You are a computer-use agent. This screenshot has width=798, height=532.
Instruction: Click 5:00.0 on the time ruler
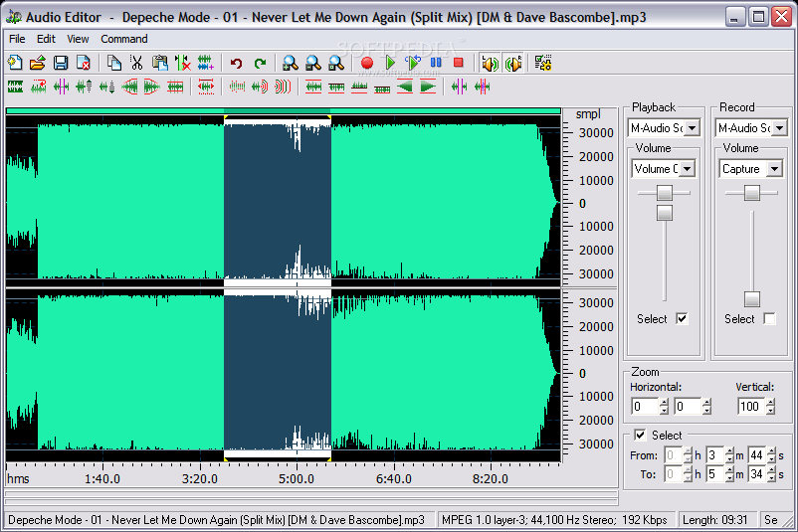click(297, 478)
